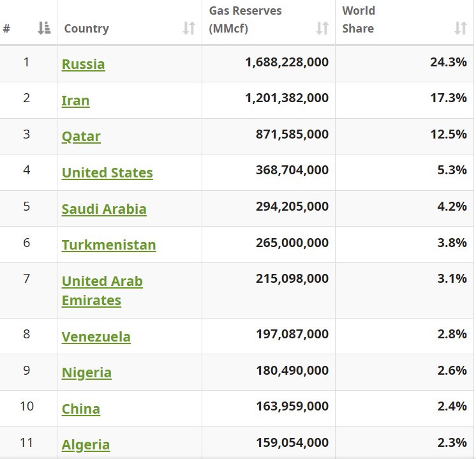
Task: Open the Russia country link
Action: click(83, 64)
